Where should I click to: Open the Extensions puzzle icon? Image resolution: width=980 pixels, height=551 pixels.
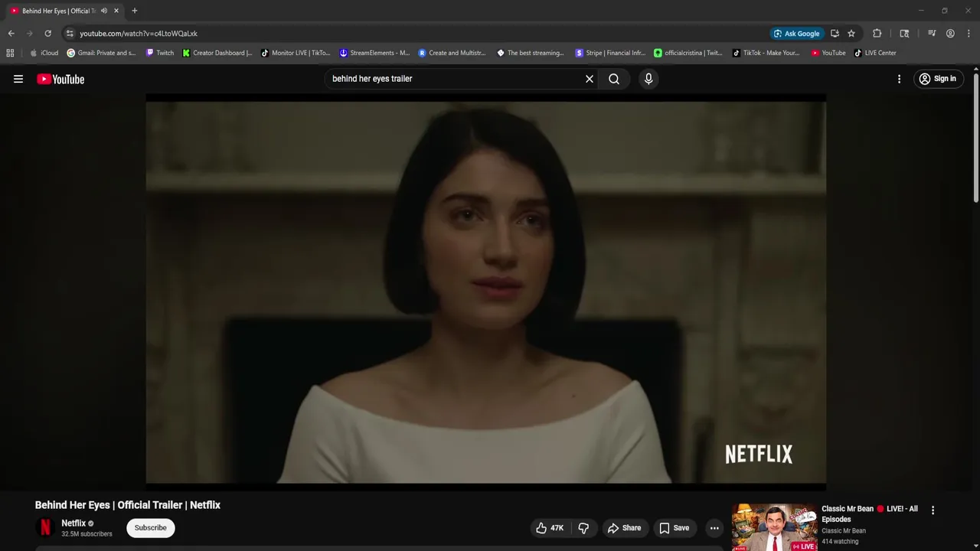877,34
